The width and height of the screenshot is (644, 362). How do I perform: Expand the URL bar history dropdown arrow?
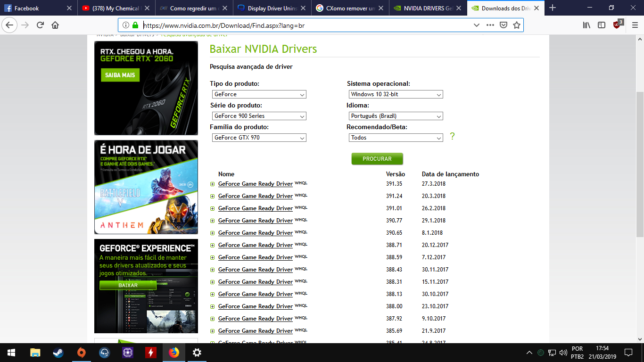[x=477, y=25]
